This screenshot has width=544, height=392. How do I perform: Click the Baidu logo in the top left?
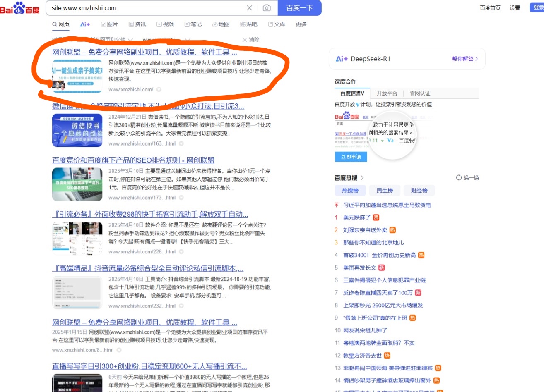pyautogui.click(x=20, y=8)
